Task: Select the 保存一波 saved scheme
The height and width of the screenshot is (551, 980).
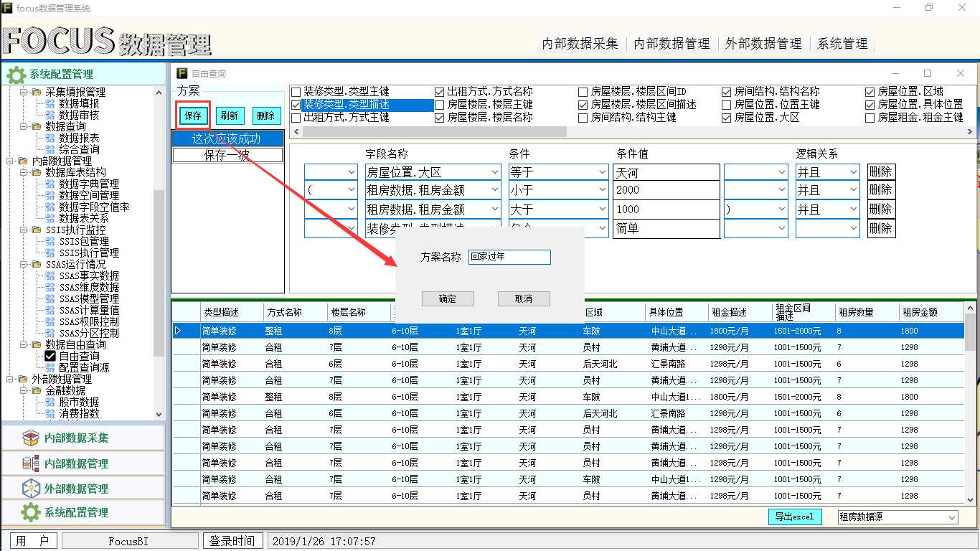Action: point(227,154)
